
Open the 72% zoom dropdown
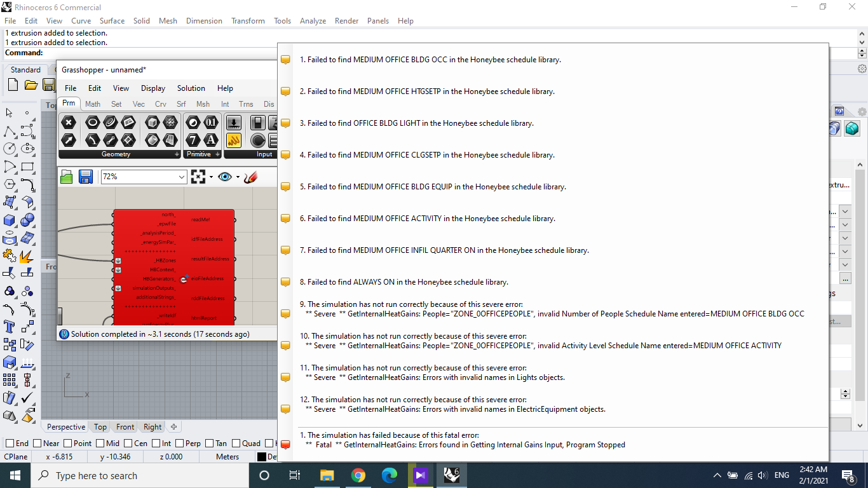coord(182,177)
